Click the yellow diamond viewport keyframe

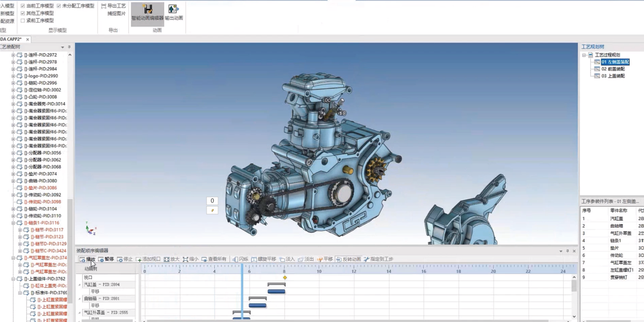[285, 277]
